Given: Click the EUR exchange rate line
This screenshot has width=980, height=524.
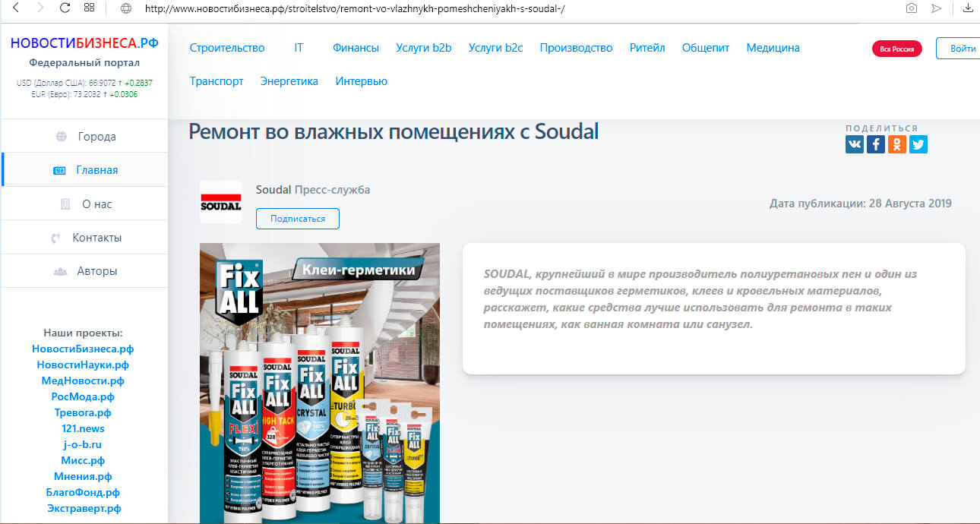Looking at the screenshot, I should (84, 95).
